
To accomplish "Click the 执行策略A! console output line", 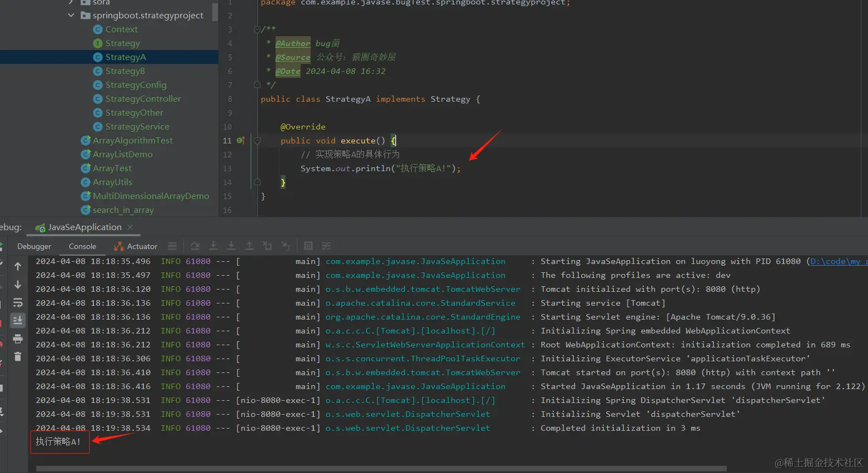I will point(58,442).
